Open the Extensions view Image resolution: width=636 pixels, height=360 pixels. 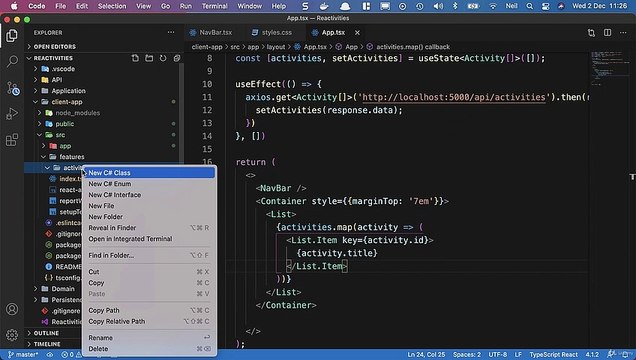[x=12, y=140]
